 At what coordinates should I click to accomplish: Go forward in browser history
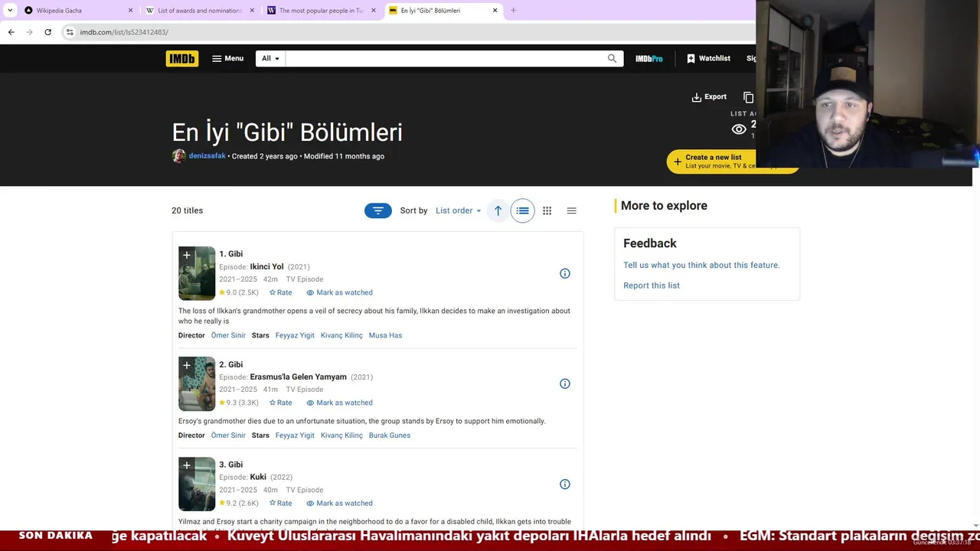(x=29, y=32)
